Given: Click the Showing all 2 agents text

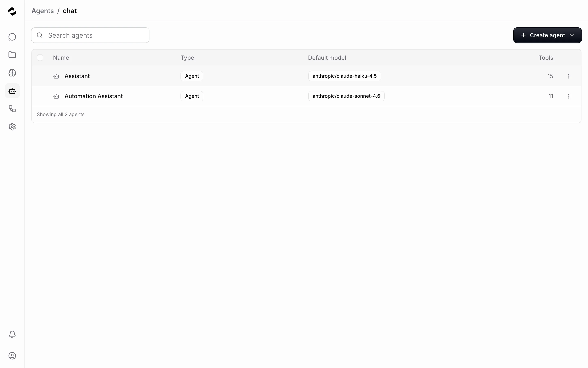Looking at the screenshot, I should (60, 114).
